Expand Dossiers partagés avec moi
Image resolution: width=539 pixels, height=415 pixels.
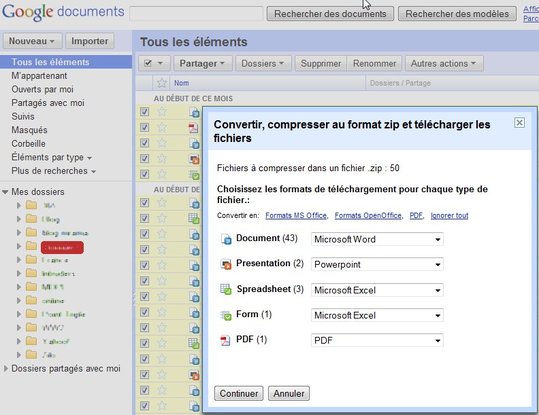pos(6,368)
